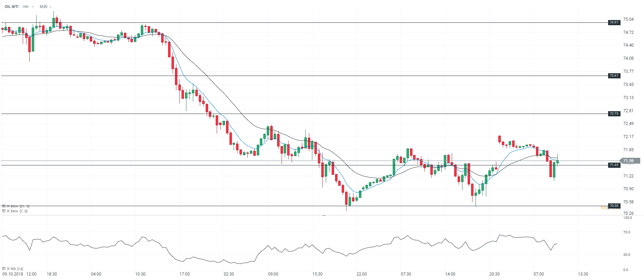The image size is (644, 280).
Task: Click the panel resize handle above RSI
Action: click(x=324, y=215)
